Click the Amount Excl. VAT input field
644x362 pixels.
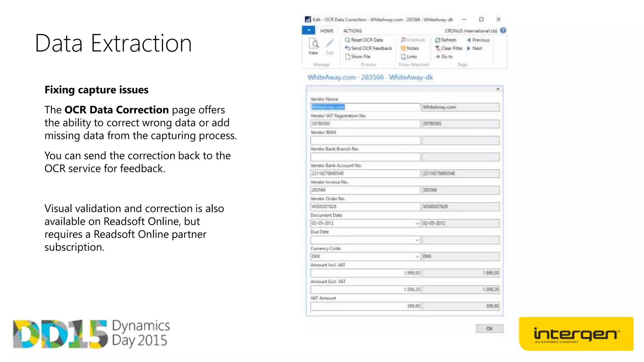click(365, 289)
